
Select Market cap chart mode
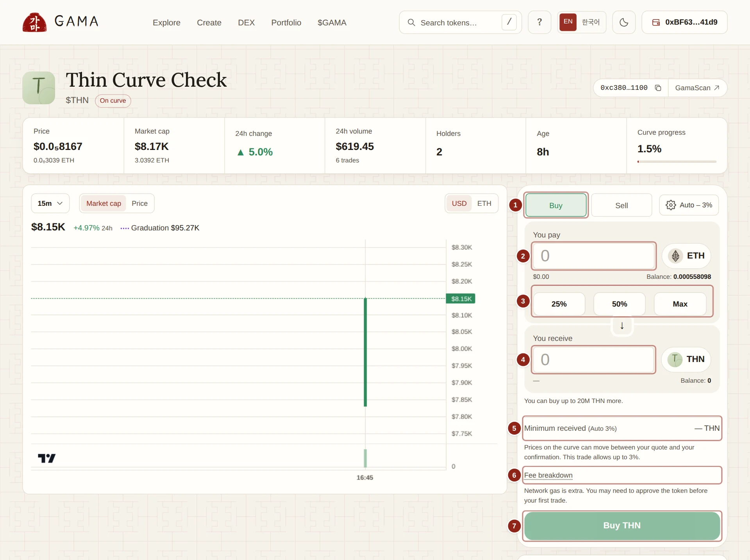[104, 203]
